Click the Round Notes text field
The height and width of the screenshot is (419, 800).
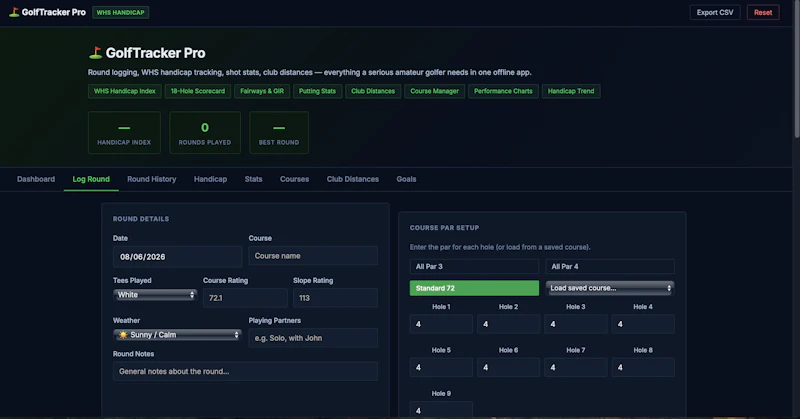point(245,372)
